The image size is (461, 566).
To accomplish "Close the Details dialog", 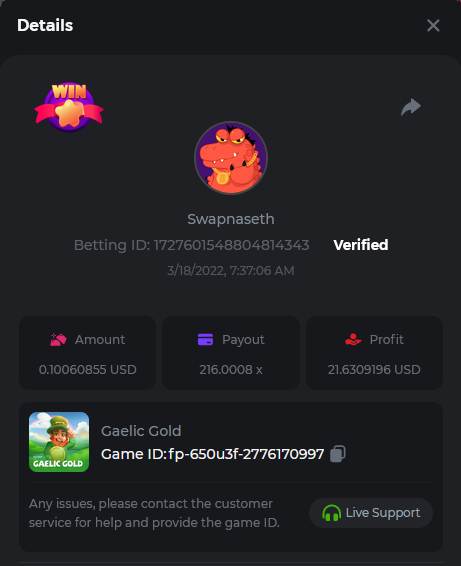I will pyautogui.click(x=433, y=26).
